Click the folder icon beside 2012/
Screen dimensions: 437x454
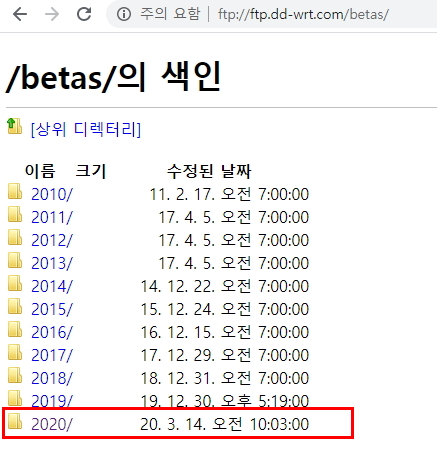(x=15, y=237)
